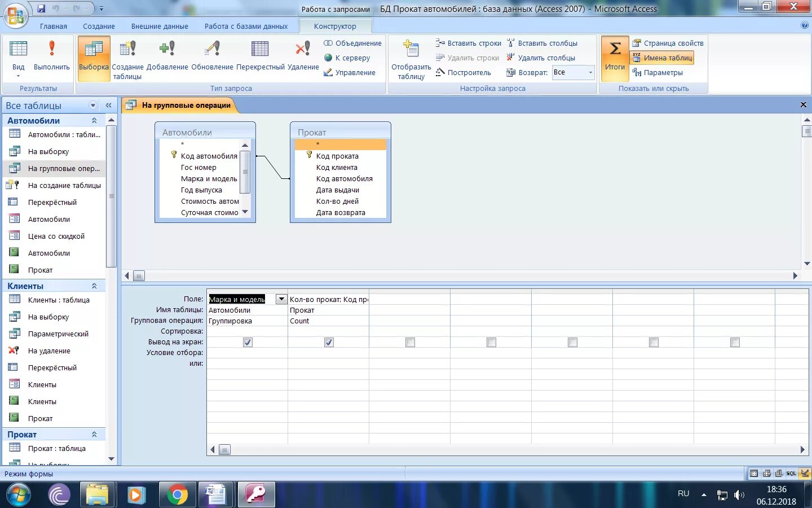Open На удаление query

point(55,351)
